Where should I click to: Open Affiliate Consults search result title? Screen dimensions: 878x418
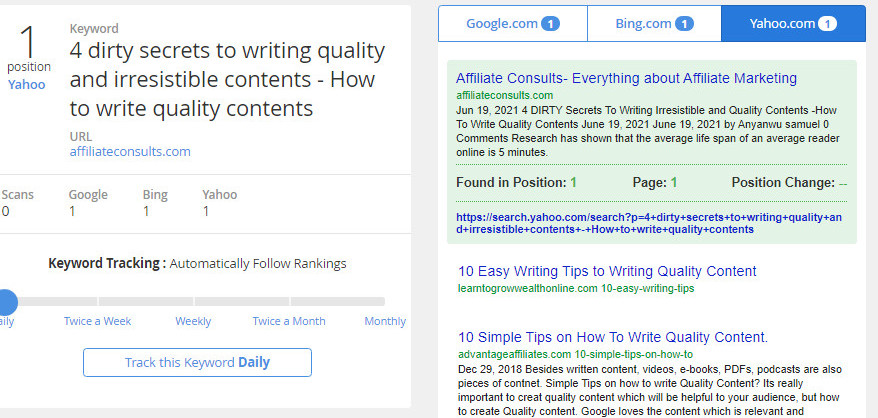click(x=626, y=78)
